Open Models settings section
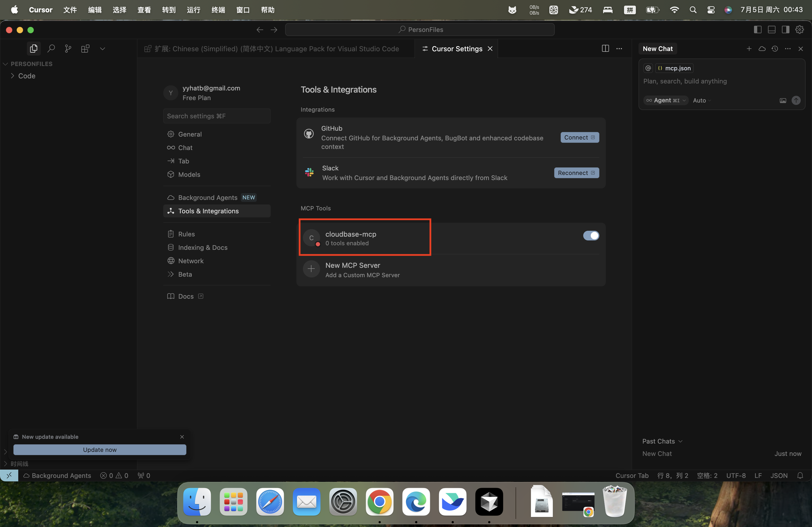Image resolution: width=812 pixels, height=527 pixels. click(x=217, y=174)
